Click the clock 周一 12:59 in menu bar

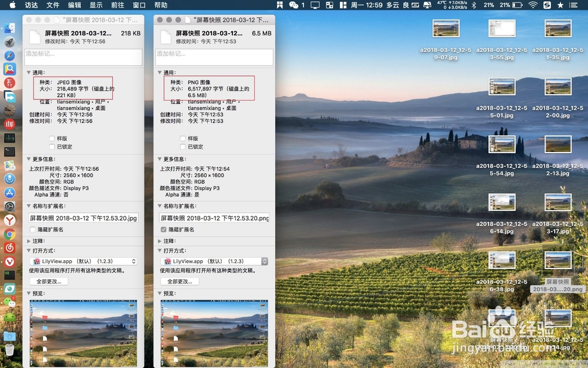367,5
